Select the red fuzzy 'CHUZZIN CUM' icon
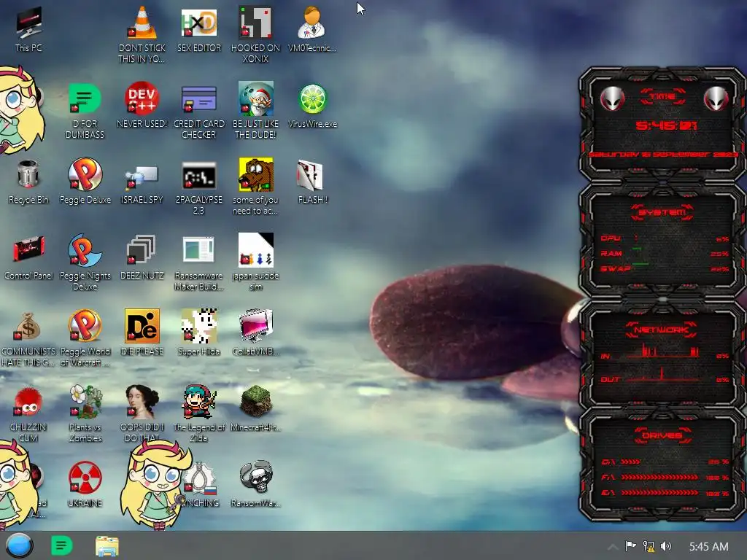747x560 pixels. click(x=28, y=414)
